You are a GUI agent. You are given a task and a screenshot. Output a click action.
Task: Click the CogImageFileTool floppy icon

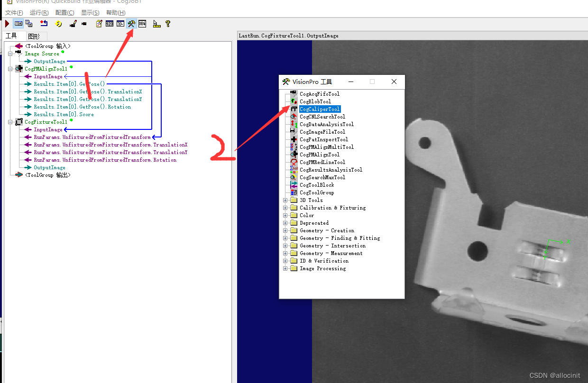point(294,132)
